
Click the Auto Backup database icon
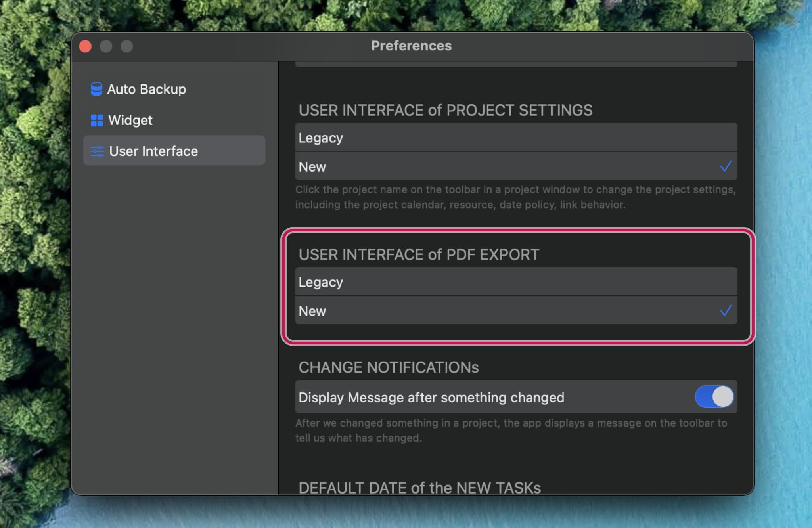(96, 89)
